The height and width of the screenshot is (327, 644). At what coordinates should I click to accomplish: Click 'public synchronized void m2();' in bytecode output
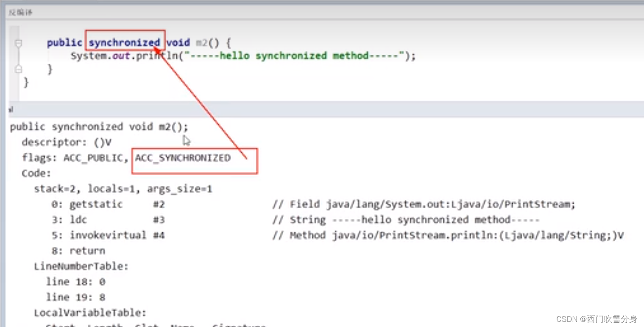[99, 127]
